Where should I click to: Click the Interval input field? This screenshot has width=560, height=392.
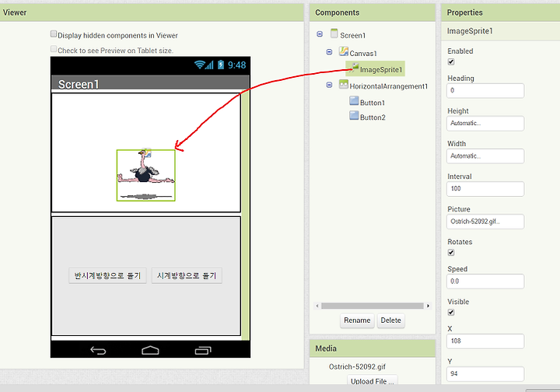485,189
